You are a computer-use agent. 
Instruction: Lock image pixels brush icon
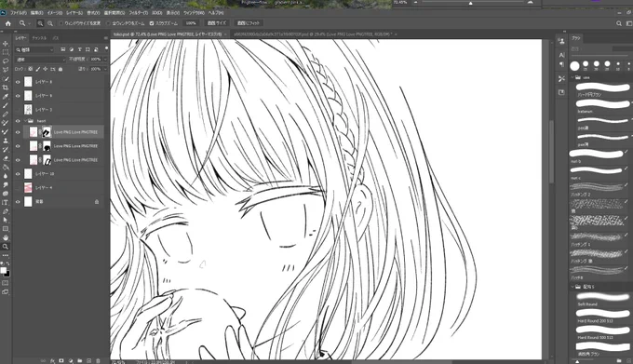pos(38,69)
